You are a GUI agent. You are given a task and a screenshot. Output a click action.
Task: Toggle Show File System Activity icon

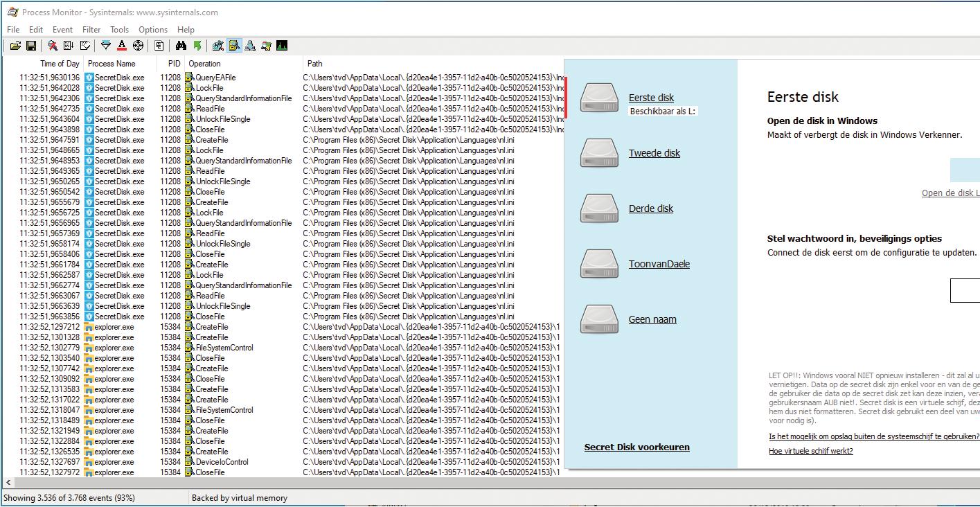tap(234, 46)
